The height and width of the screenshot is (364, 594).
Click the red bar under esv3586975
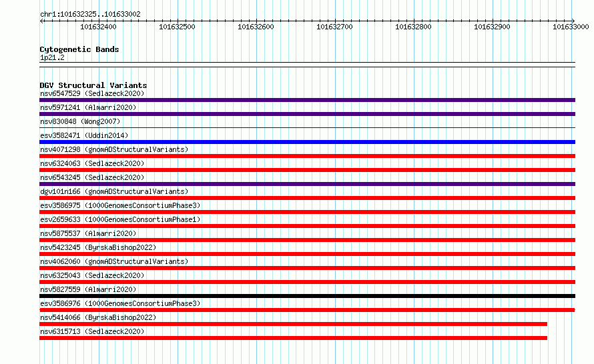click(x=307, y=212)
